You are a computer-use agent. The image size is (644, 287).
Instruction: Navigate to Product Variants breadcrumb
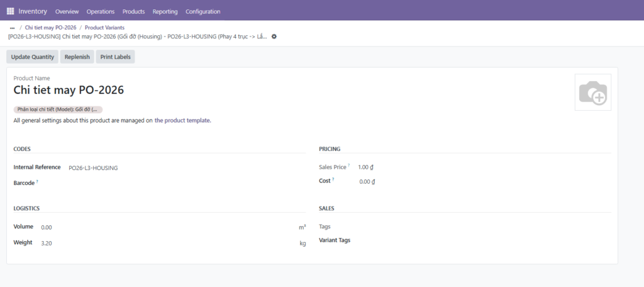click(104, 28)
